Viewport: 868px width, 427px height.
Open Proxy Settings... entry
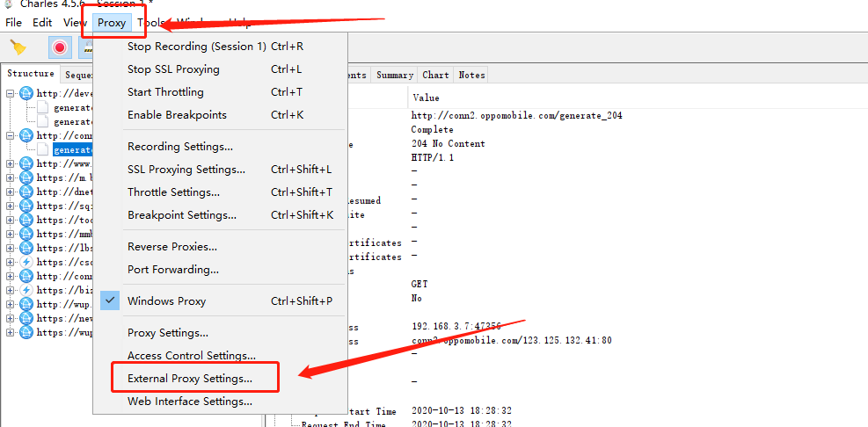221,333
